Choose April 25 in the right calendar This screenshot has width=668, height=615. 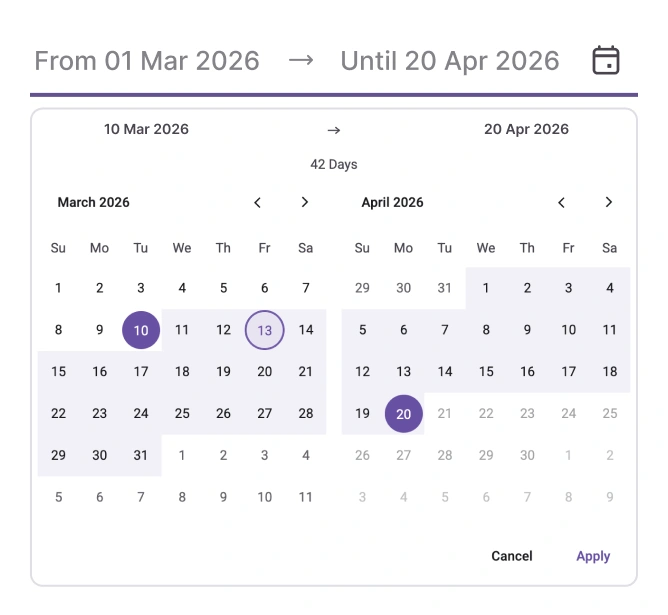click(x=610, y=413)
